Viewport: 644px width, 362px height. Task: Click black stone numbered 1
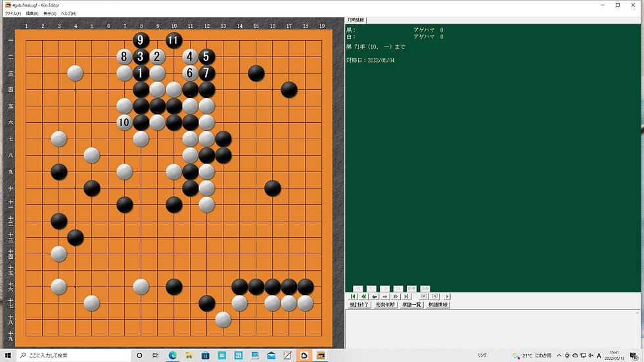coord(141,73)
